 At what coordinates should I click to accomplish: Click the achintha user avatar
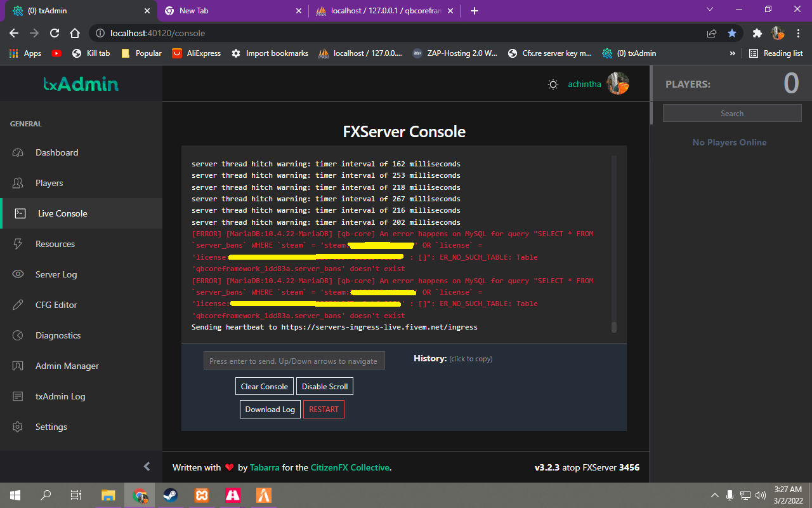[x=618, y=84]
